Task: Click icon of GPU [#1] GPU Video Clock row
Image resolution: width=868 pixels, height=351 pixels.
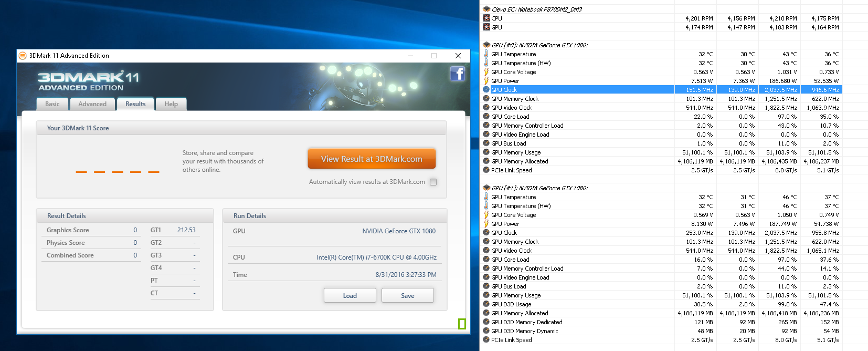Action: [486, 251]
